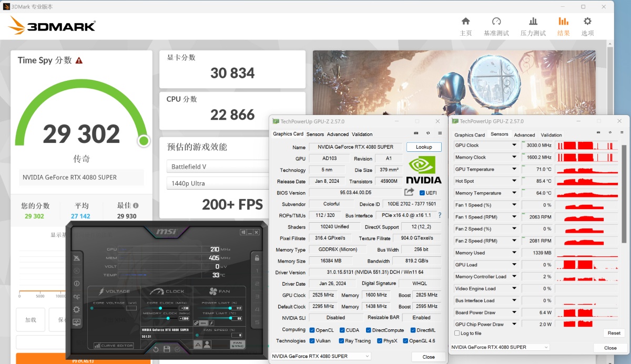This screenshot has height=364, width=631.
Task: Switch to Graphics Card tab in Sensors window
Action: 470,135
